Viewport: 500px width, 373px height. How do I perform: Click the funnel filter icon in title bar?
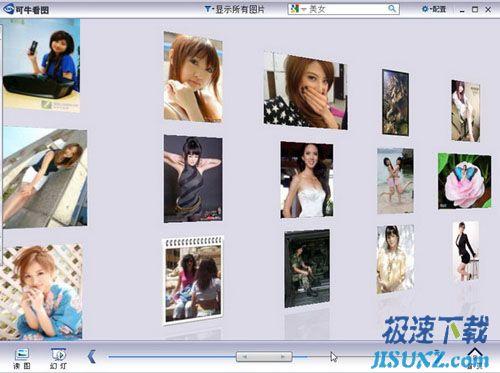pos(208,9)
